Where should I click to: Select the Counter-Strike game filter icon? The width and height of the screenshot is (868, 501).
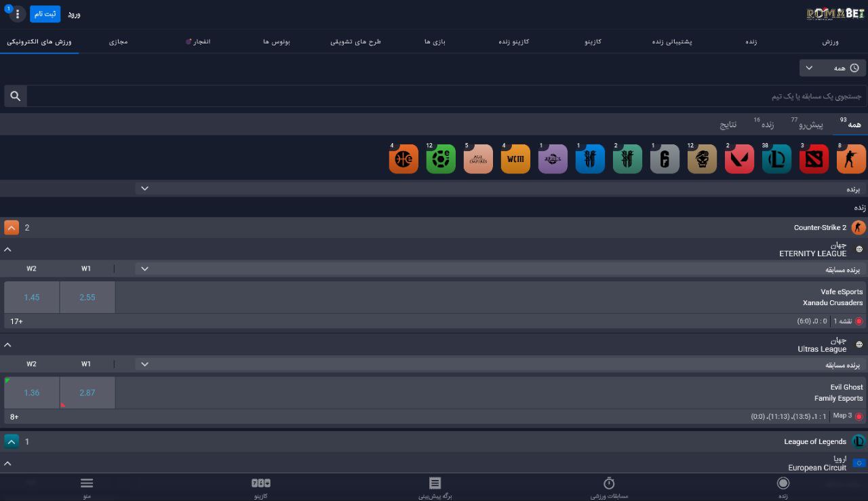(851, 159)
